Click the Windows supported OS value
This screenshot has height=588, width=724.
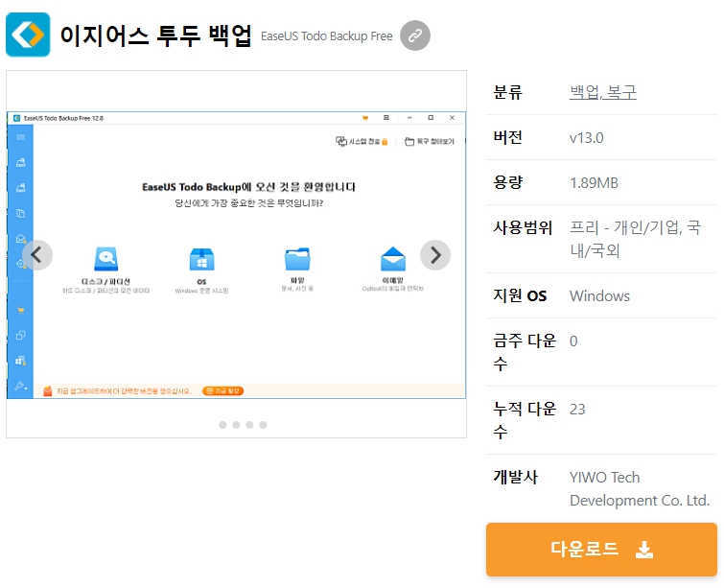(599, 296)
